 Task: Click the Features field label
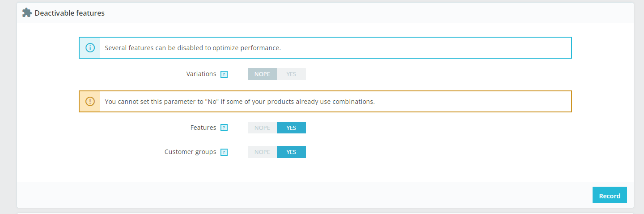point(203,128)
